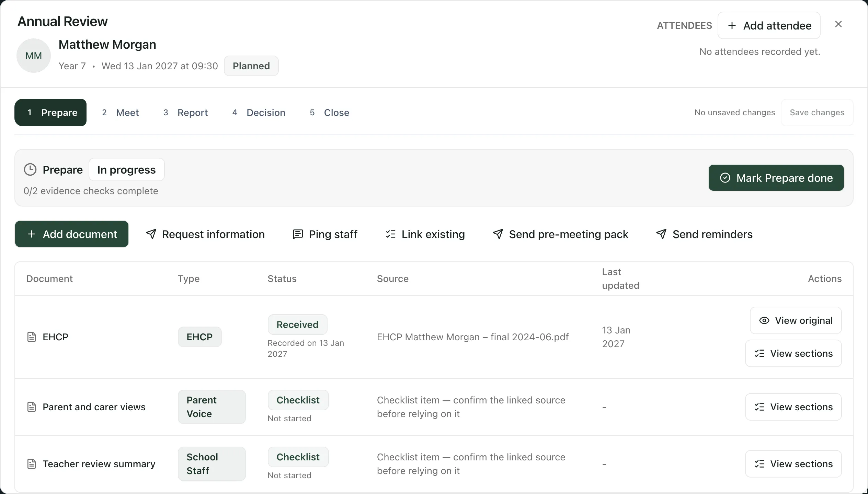Click the Status column header
This screenshot has width=868, height=494.
coord(282,279)
